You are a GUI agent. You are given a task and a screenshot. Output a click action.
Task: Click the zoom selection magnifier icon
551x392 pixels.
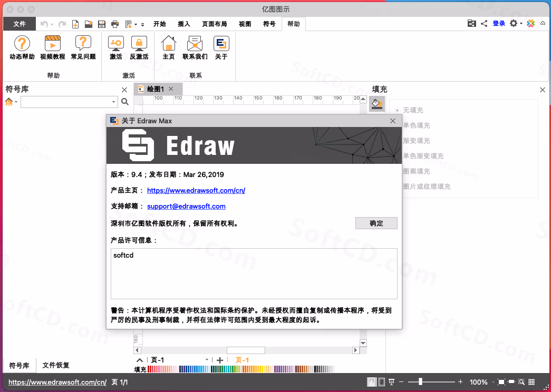point(521,382)
